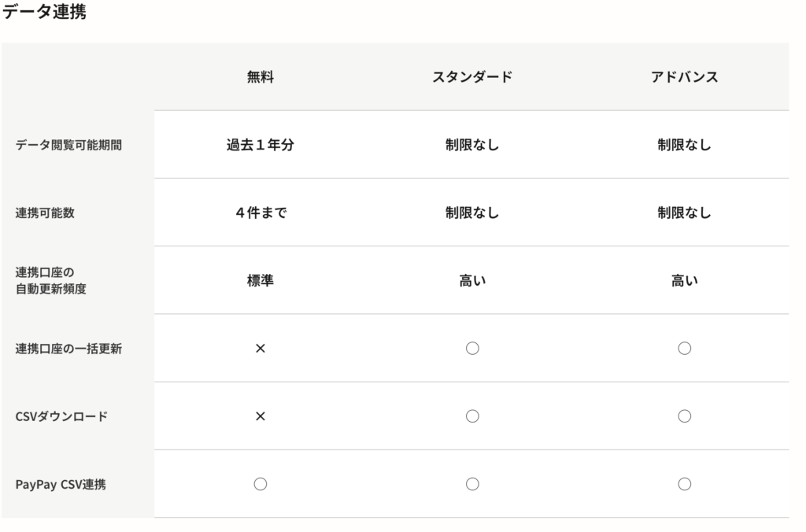Click the PayPay CSV連携 row label
This screenshot has height=532, width=806.
click(61, 485)
